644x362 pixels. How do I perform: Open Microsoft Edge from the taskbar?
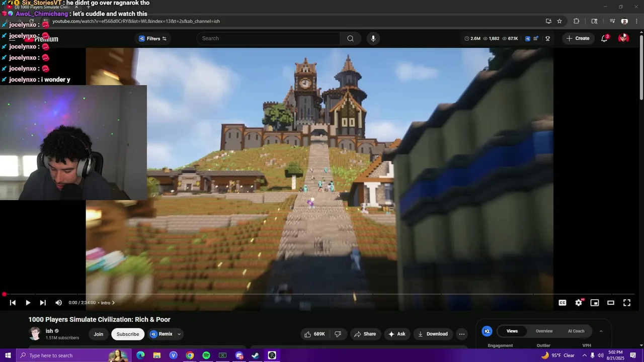(x=140, y=355)
